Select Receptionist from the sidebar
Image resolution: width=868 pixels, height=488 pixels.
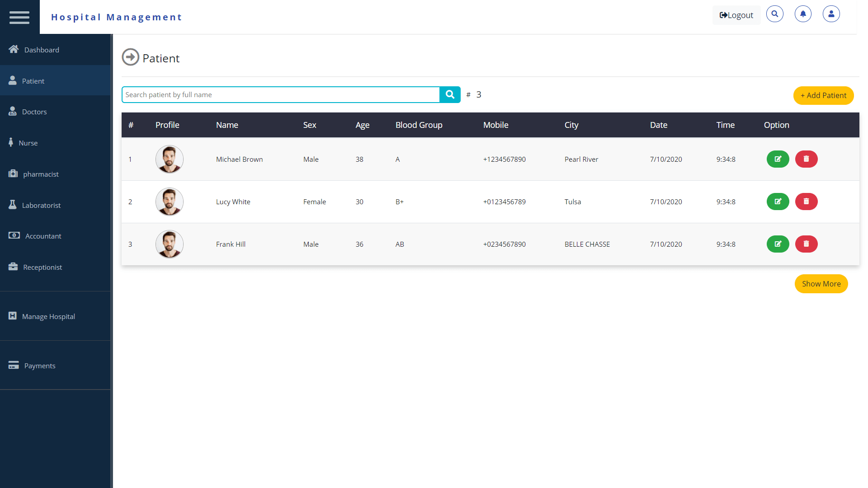tap(42, 267)
